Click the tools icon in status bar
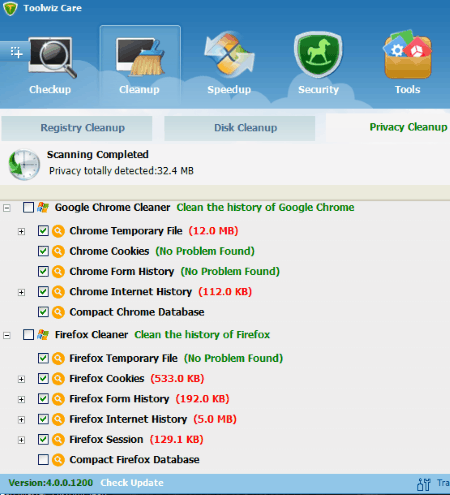Screen dimensions: 450x495 click(424, 484)
